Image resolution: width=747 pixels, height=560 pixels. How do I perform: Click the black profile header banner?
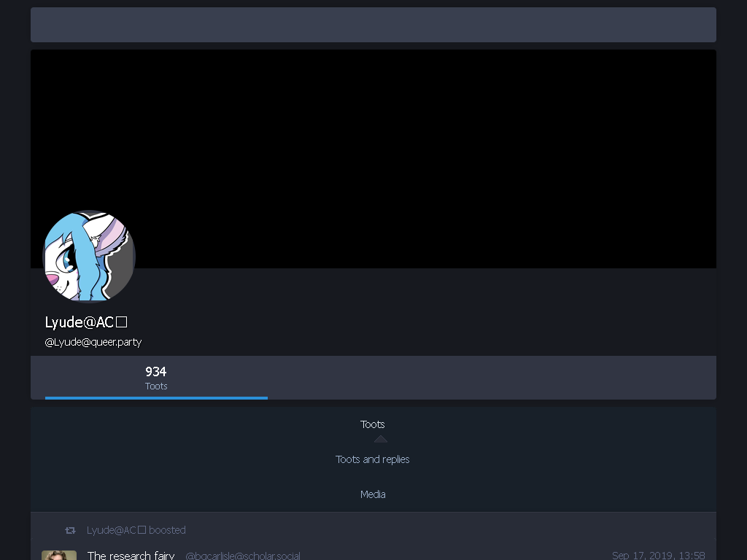(373, 159)
